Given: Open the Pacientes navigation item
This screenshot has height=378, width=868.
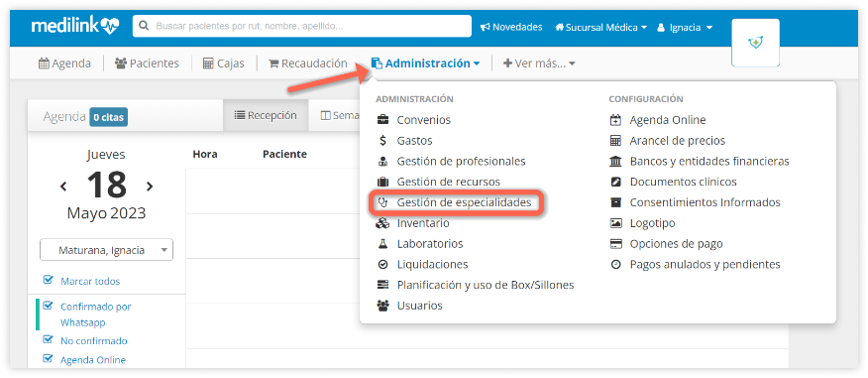Looking at the screenshot, I should pyautogui.click(x=147, y=63).
